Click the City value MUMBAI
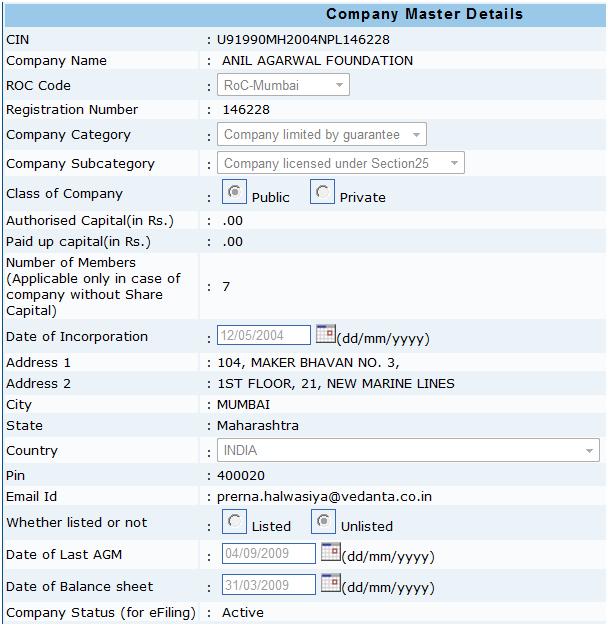This screenshot has width=608, height=626. (x=244, y=404)
